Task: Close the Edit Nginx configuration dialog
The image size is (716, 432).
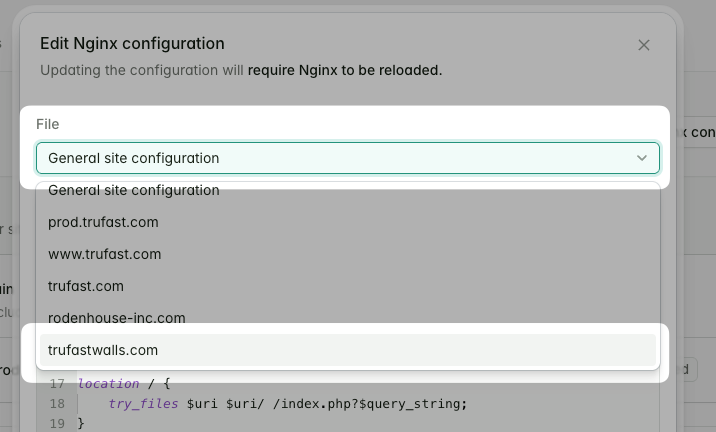Action: coord(643,45)
